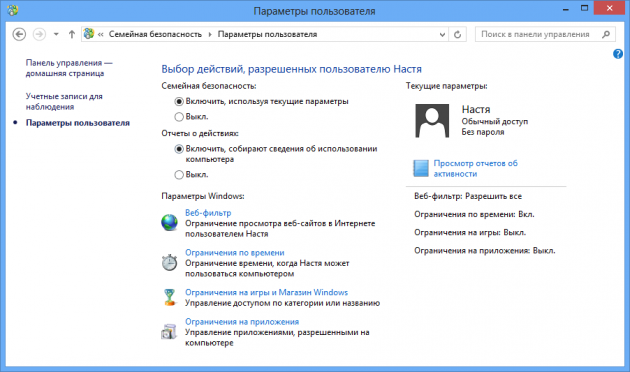Open the recent locations dropdown arrow
Viewport: 630px width, 372px height.
[56, 34]
